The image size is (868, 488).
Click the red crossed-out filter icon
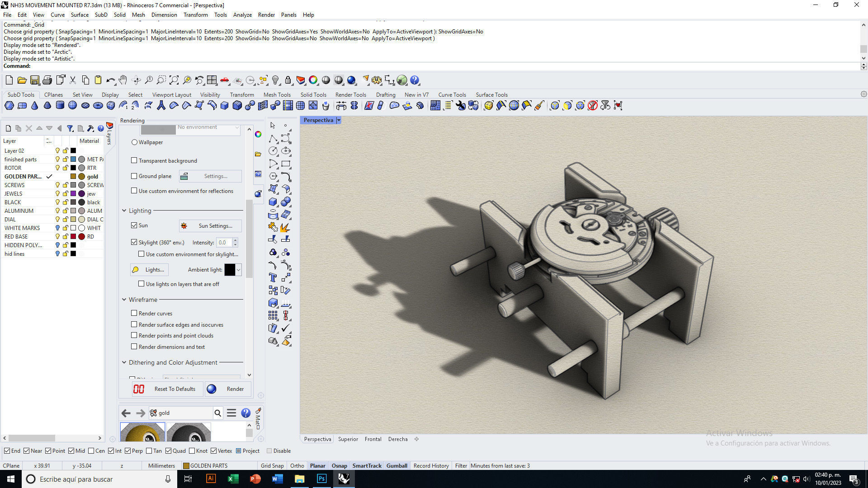(593, 106)
